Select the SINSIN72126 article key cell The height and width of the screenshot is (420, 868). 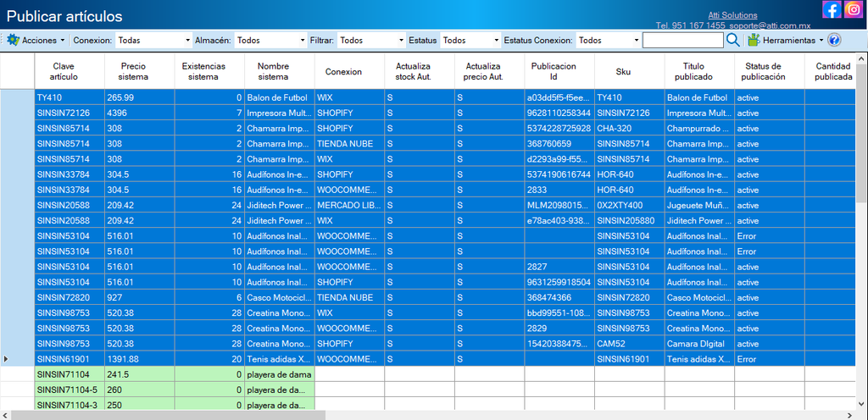pyautogui.click(x=70, y=113)
